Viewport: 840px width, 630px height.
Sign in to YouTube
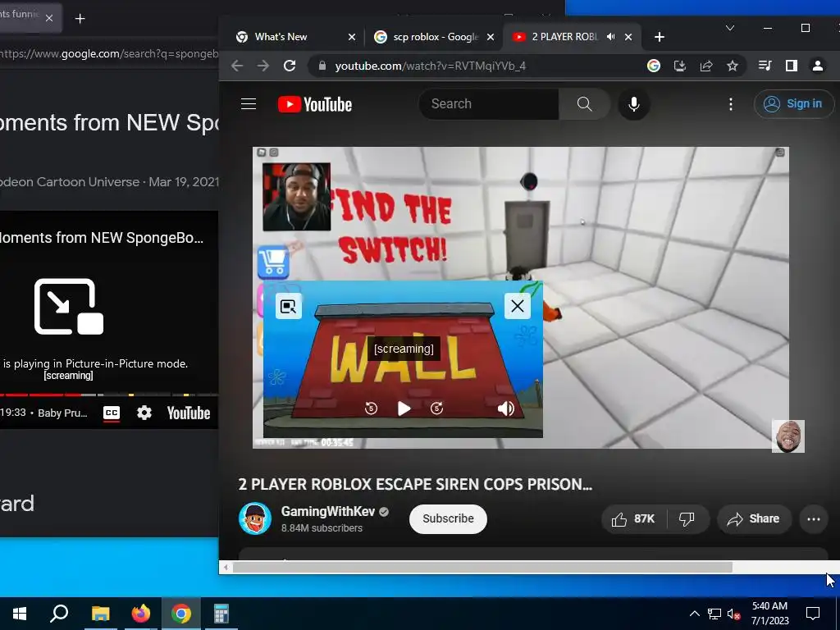pyautogui.click(x=794, y=104)
